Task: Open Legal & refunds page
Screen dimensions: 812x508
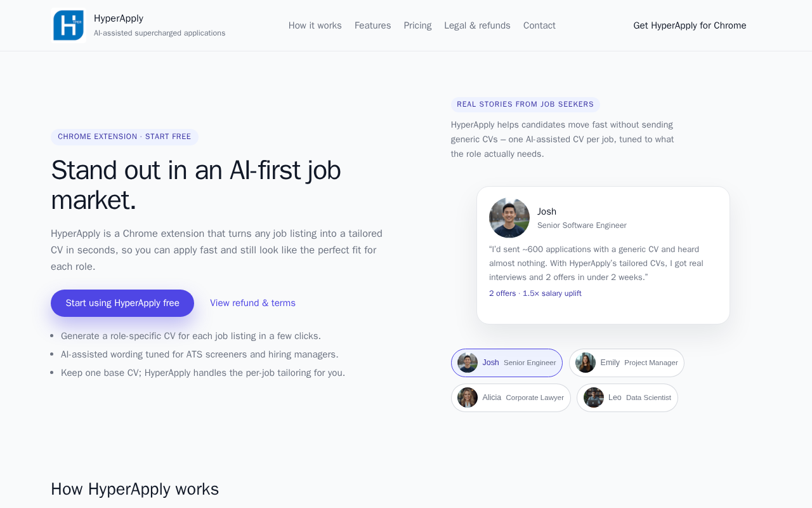Action: pos(477,25)
